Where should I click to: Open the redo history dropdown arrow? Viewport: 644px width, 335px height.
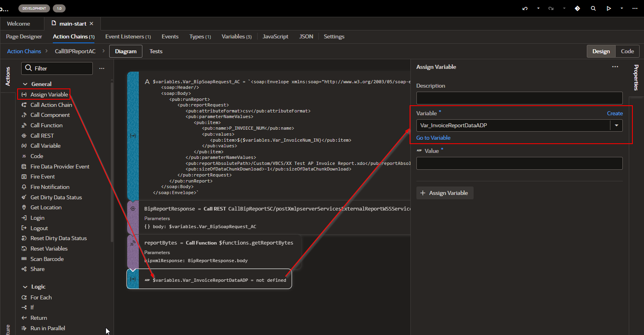pyautogui.click(x=564, y=8)
